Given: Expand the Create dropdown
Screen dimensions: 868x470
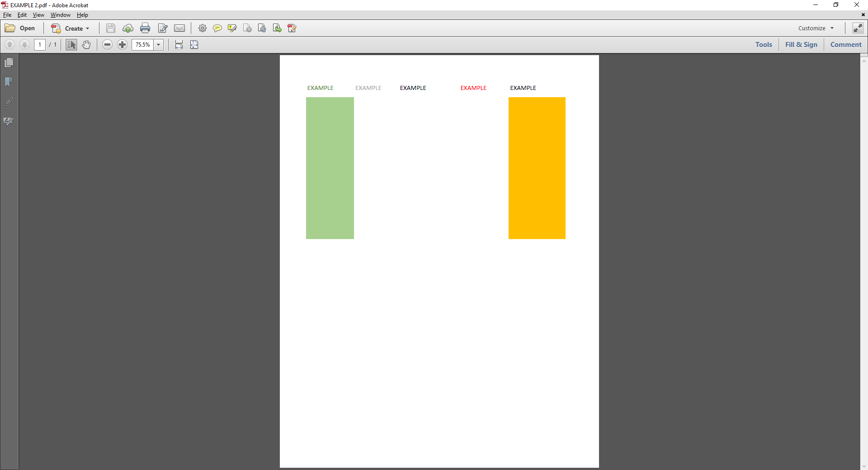Looking at the screenshot, I should [70, 28].
